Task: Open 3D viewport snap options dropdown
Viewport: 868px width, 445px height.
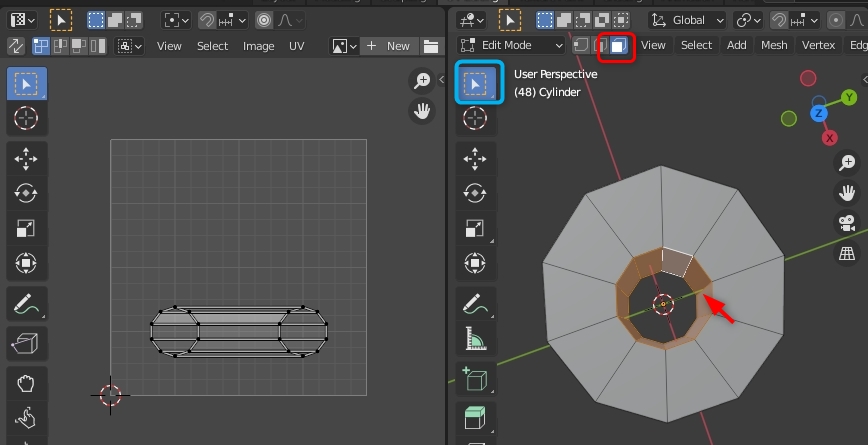Action: click(x=805, y=20)
